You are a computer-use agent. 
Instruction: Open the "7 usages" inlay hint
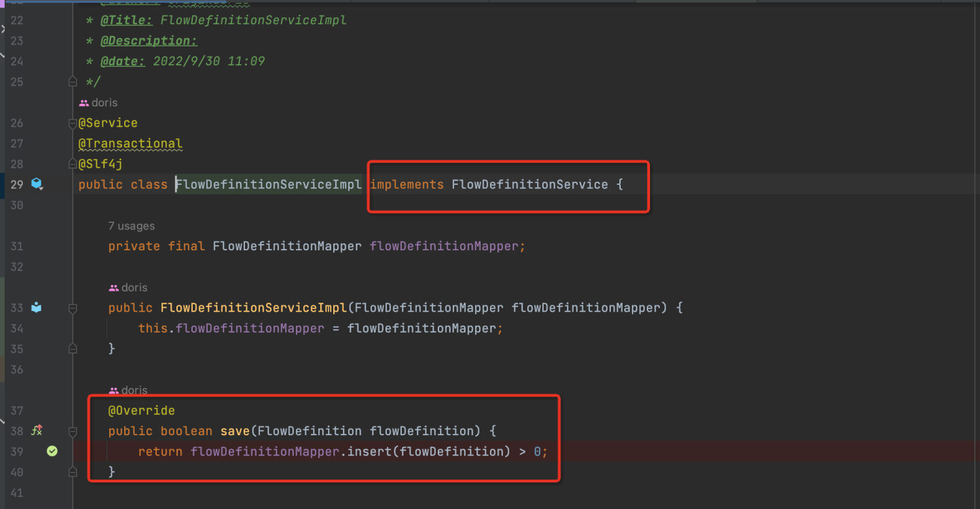(x=131, y=226)
